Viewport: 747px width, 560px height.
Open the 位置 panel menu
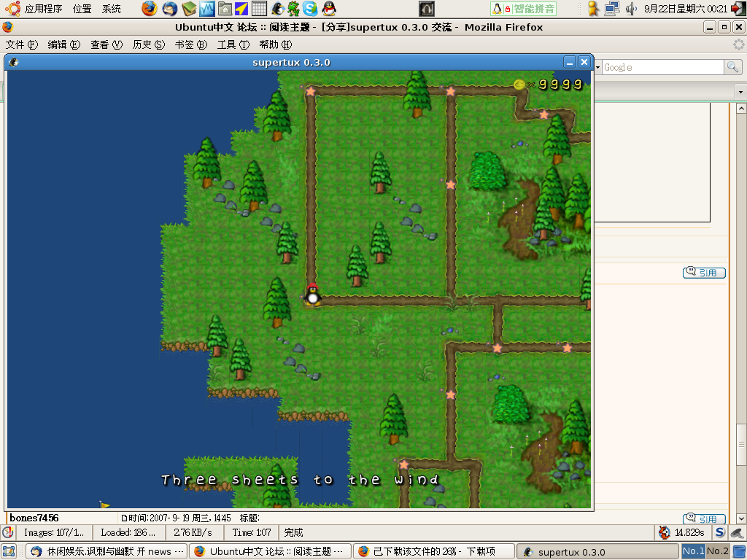click(82, 9)
